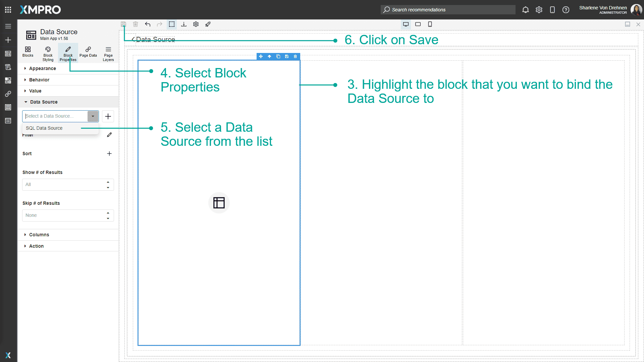The image size is (644, 362).
Task: Duplicate the selected block via its copy icon
Action: click(278, 56)
